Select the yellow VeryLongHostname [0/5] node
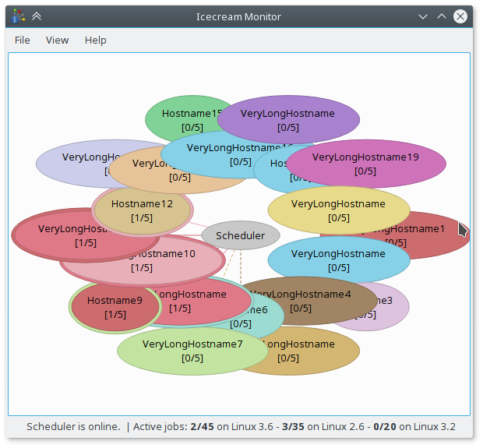The height and width of the screenshot is (448, 483). click(339, 210)
